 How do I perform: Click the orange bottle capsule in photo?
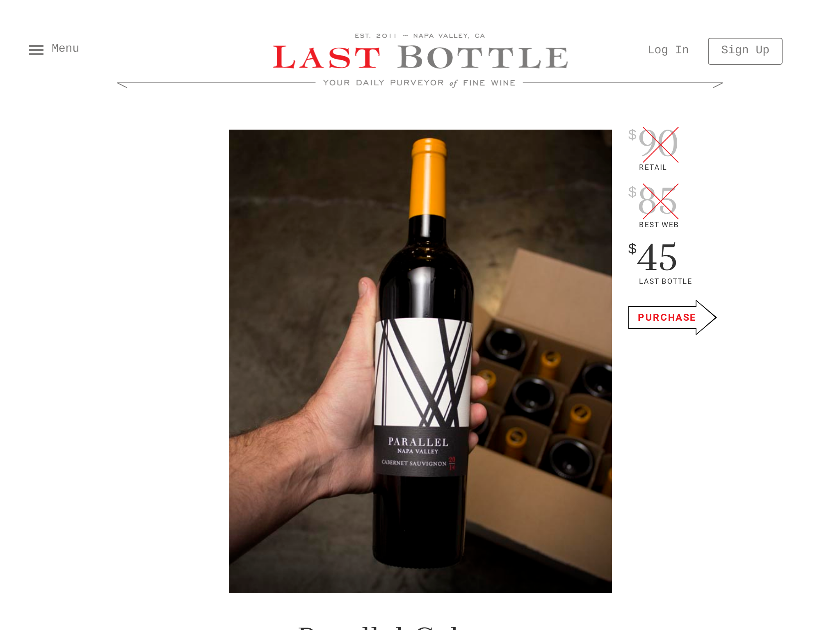(x=428, y=178)
